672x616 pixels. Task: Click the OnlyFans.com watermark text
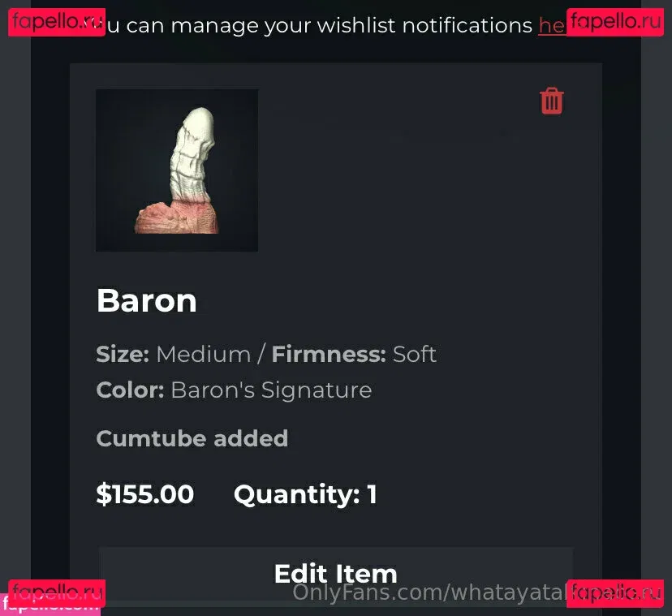pyautogui.click(x=429, y=593)
